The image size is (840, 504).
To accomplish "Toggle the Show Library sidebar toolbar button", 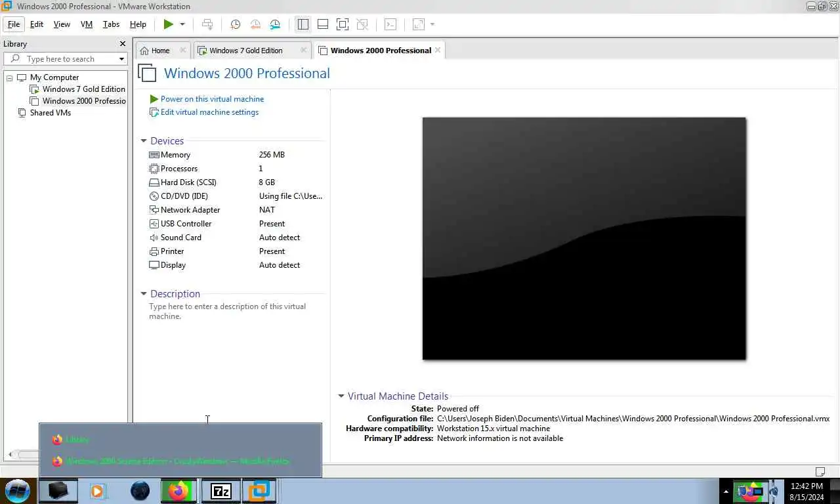I will pyautogui.click(x=303, y=24).
